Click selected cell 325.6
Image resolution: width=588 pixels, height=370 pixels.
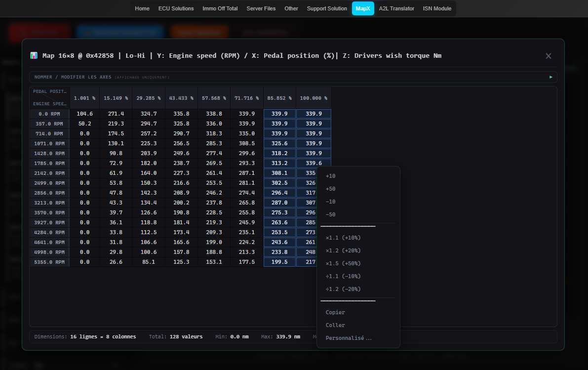click(x=279, y=143)
